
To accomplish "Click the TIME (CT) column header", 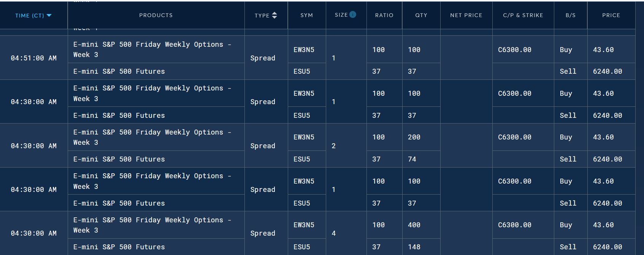I will [33, 16].
